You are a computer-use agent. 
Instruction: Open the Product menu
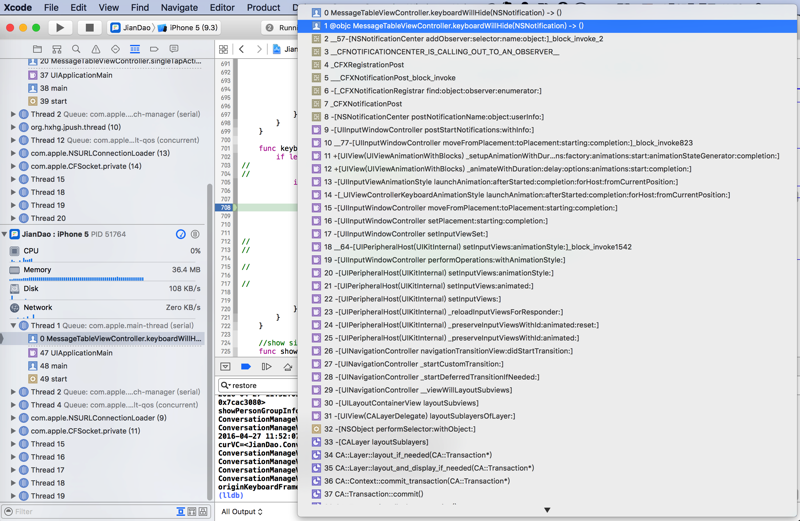[263, 8]
